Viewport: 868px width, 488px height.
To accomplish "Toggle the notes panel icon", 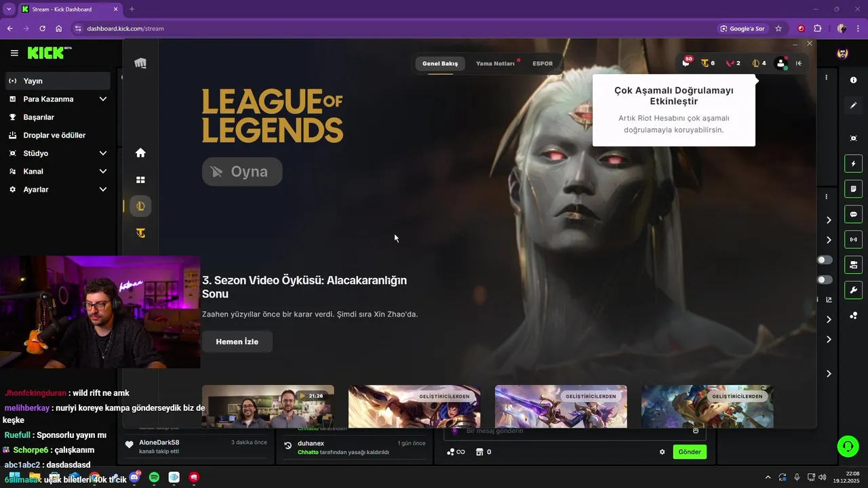I will [853, 188].
